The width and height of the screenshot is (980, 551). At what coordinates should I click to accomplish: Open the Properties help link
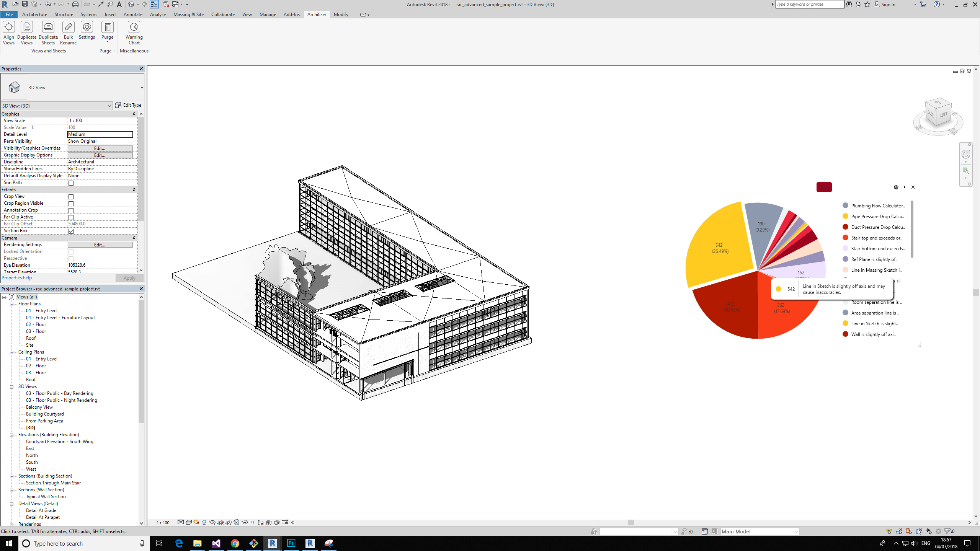(x=16, y=278)
